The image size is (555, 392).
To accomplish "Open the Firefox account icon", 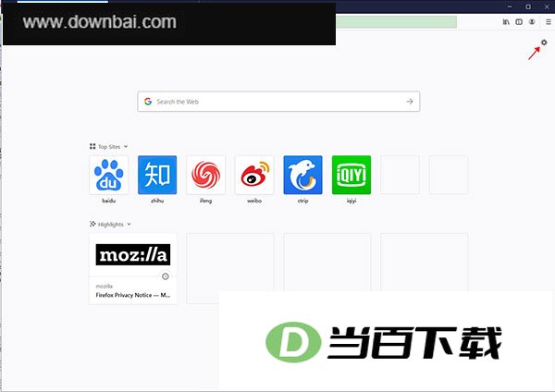I will tap(532, 22).
